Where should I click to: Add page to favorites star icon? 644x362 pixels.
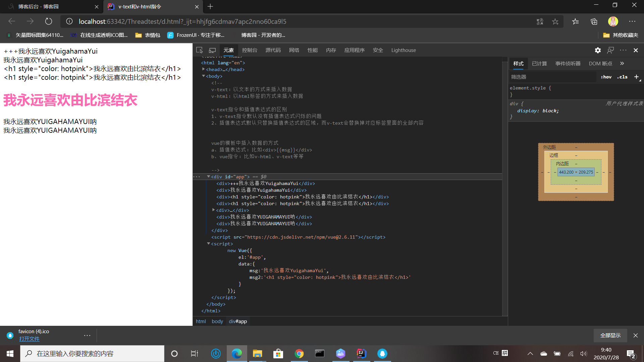coord(555,21)
